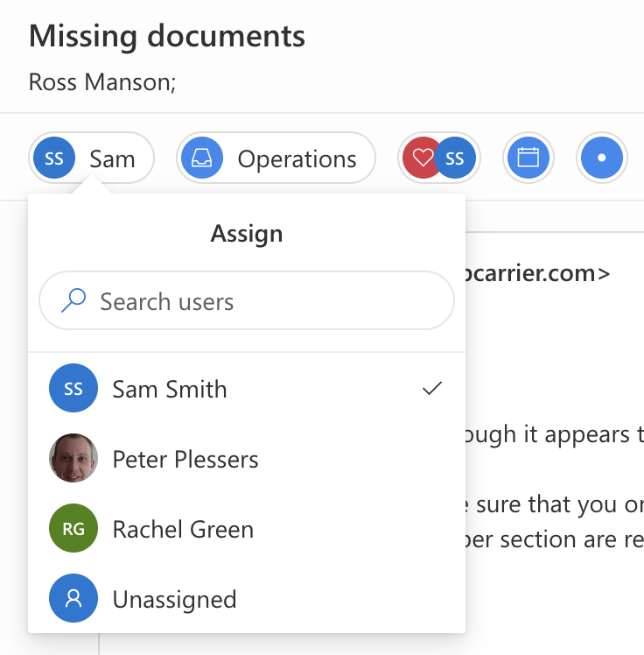Click the green RG avatar
This screenshot has height=655, width=644.
point(73,528)
